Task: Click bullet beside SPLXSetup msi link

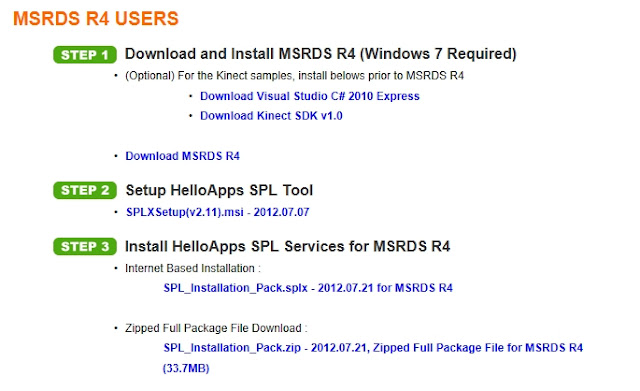Action: [x=116, y=212]
